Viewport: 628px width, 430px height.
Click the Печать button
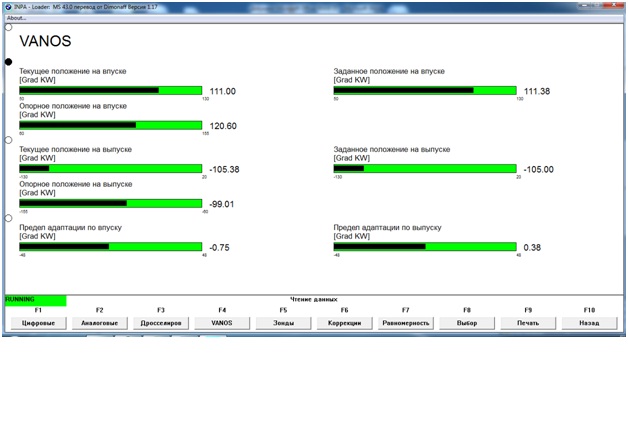click(x=528, y=323)
